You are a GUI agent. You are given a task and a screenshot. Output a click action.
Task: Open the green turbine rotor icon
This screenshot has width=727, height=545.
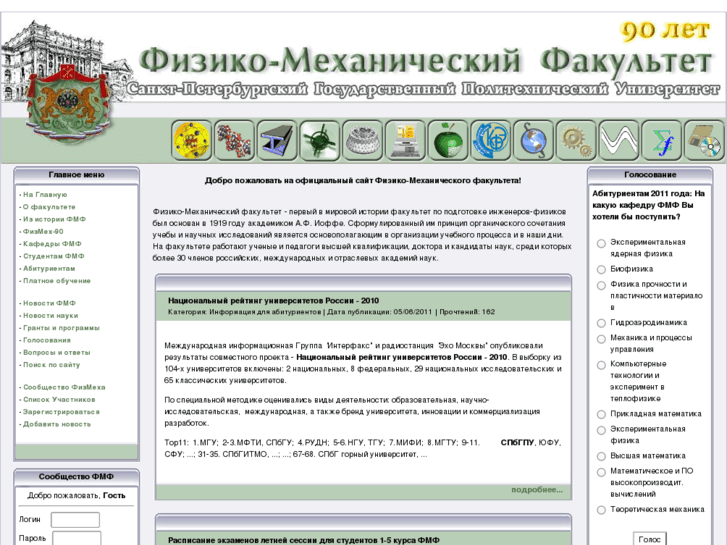coord(319,140)
